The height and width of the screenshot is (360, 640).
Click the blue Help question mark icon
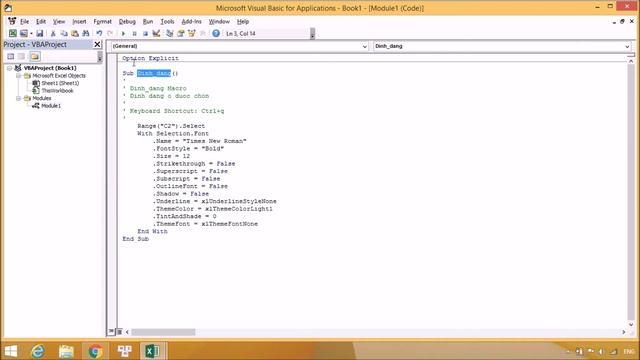216,33
